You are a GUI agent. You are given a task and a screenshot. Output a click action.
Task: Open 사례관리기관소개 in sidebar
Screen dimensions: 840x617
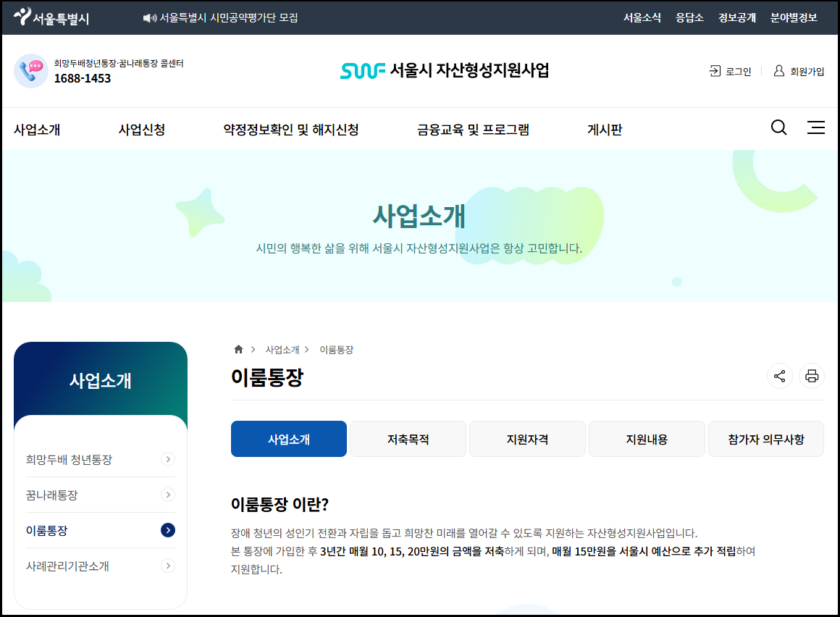[x=67, y=566]
